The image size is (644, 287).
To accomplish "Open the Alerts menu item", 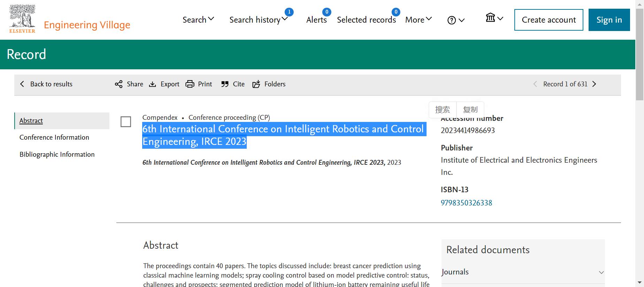I will pos(316,20).
